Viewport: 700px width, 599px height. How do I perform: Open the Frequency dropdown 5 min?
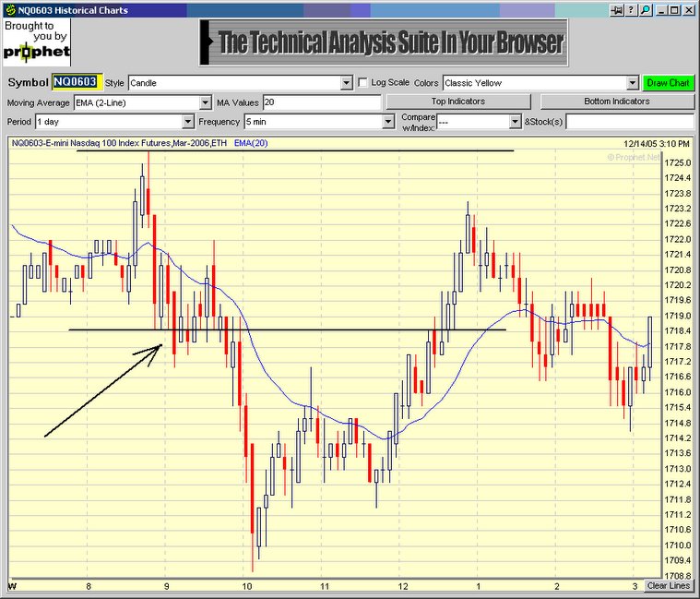coord(388,122)
